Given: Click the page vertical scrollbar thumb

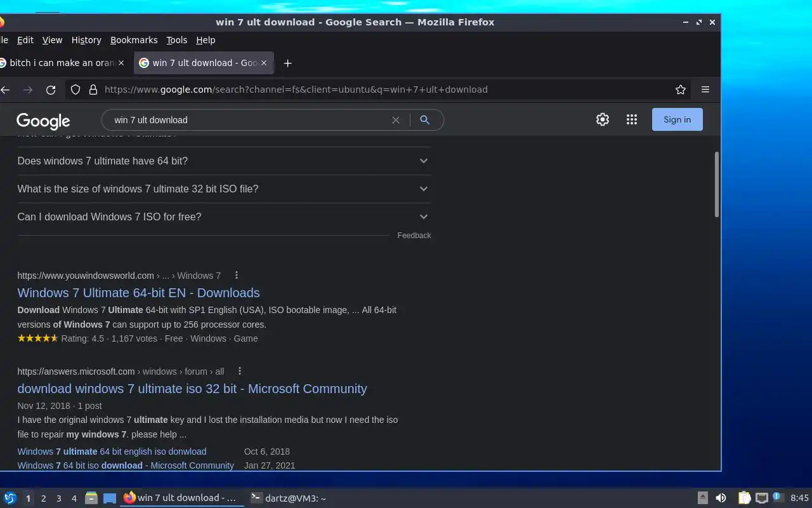Looking at the screenshot, I should click(717, 184).
